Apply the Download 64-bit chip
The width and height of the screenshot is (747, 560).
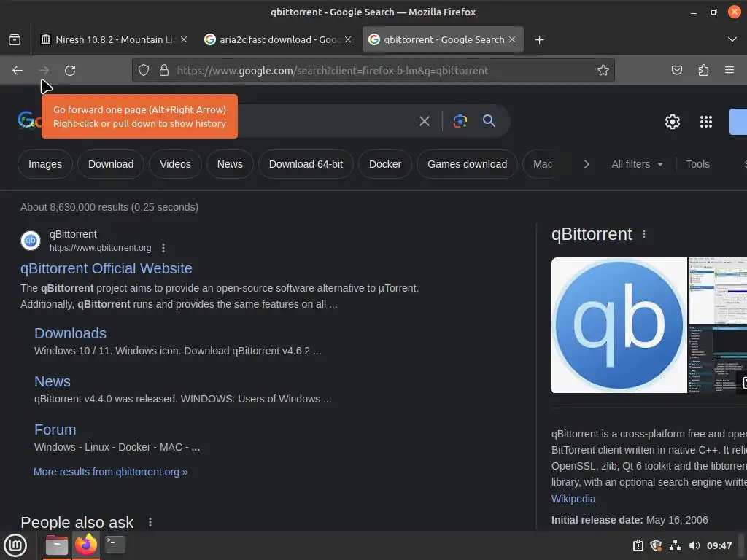306,164
